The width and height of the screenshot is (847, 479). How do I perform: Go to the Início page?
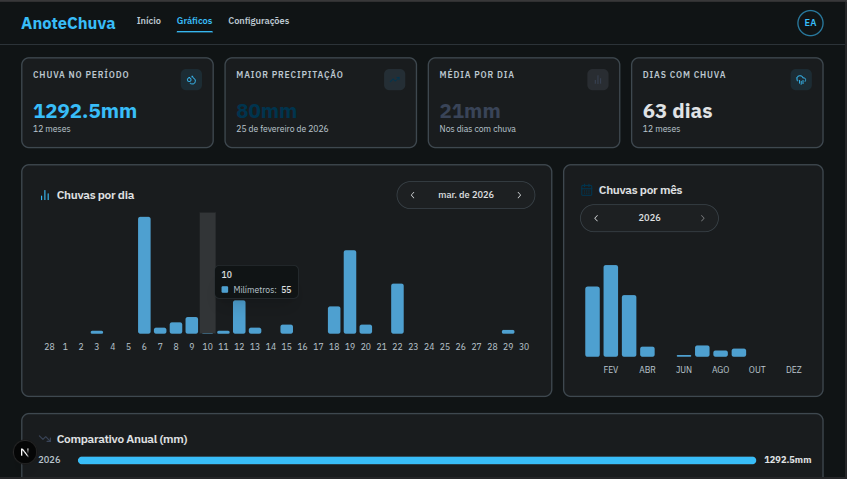coord(149,21)
